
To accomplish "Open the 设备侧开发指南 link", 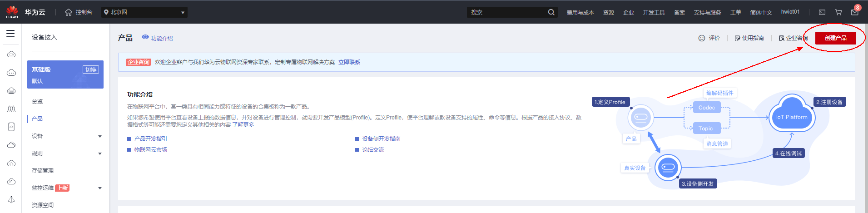I will (381, 139).
